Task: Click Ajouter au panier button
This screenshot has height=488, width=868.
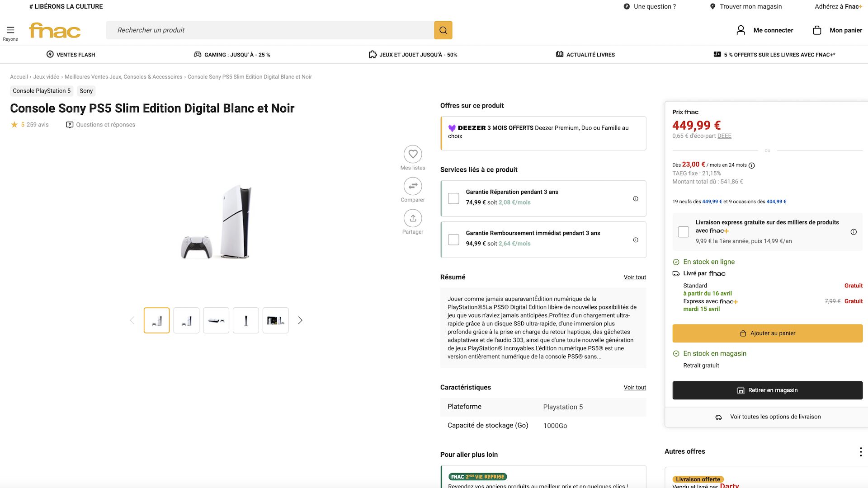Action: (767, 333)
